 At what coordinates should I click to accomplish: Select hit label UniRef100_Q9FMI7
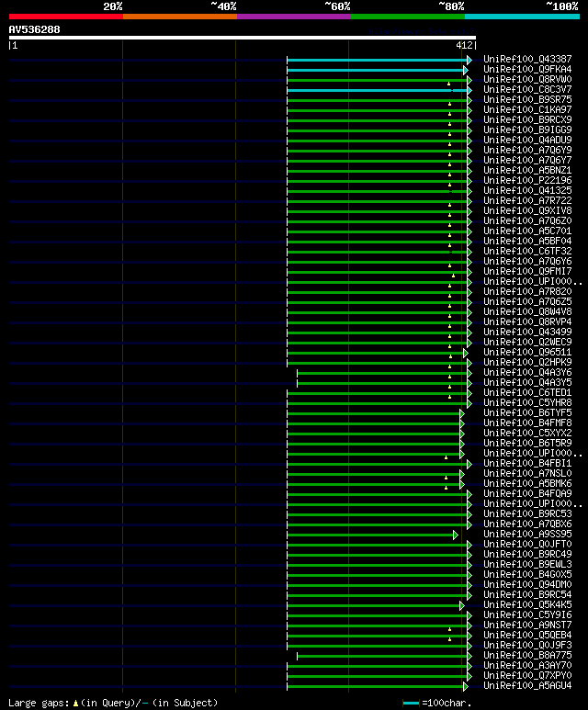tap(527, 271)
